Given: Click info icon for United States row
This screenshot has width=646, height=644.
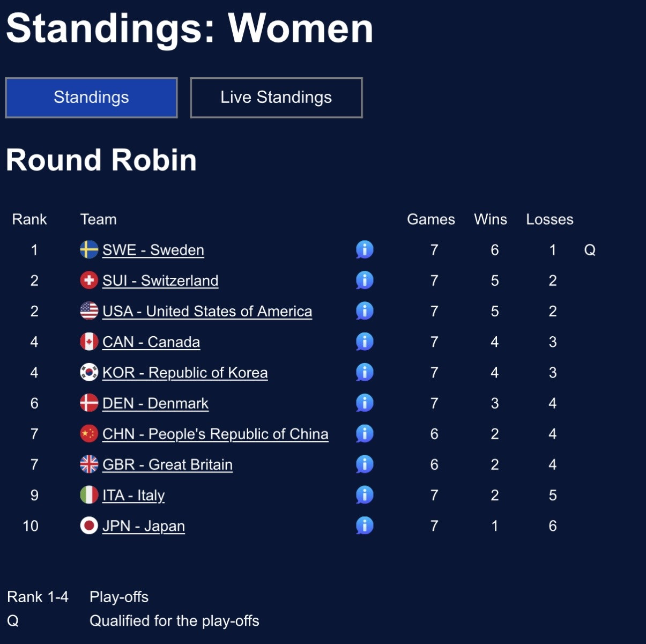Looking at the screenshot, I should click(365, 311).
